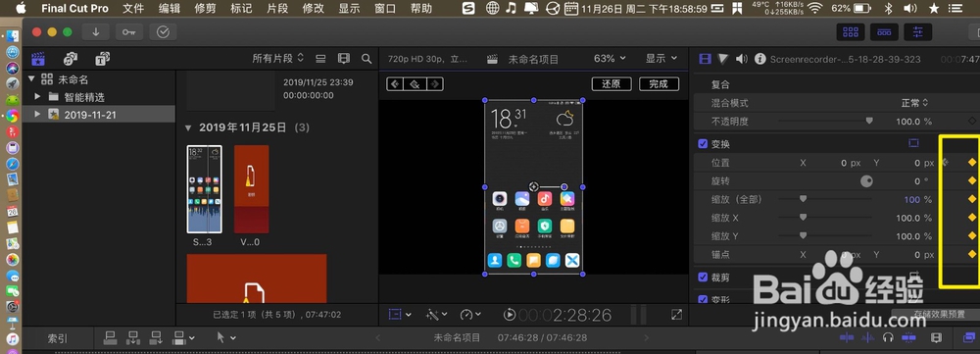The image size is (980, 354).
Task: Toggle transform on-screen controls icon
Action: 913,143
